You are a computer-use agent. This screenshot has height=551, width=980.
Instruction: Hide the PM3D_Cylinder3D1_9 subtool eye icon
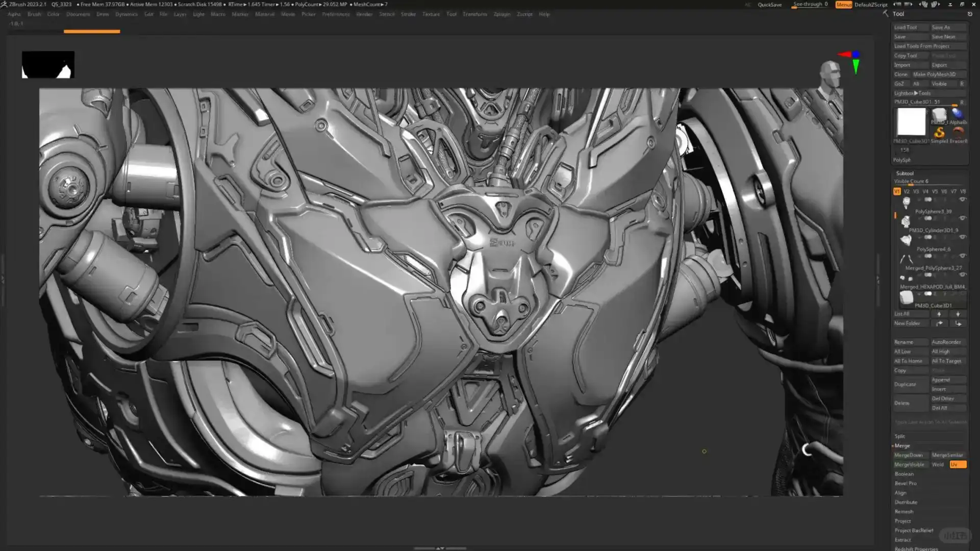(x=962, y=217)
